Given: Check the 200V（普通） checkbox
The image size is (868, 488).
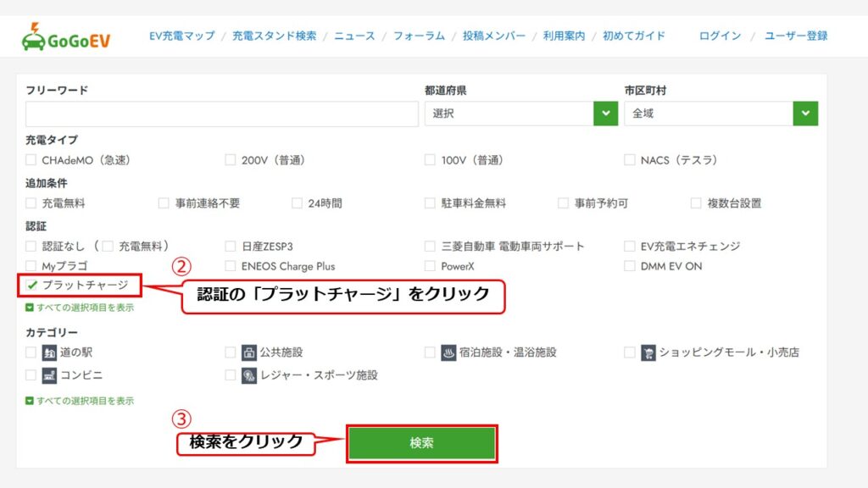Looking at the screenshot, I should 231,160.
